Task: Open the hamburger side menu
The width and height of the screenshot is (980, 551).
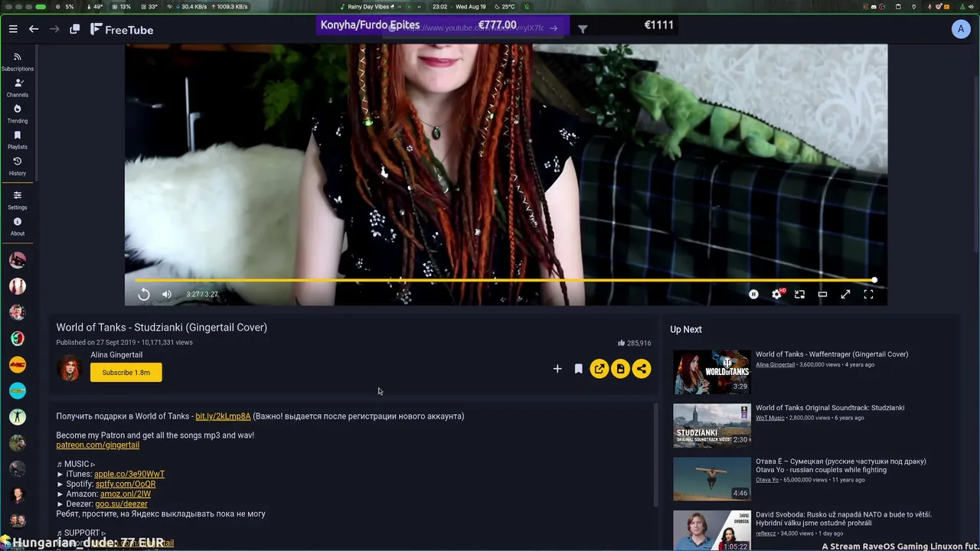Action: coord(13,29)
